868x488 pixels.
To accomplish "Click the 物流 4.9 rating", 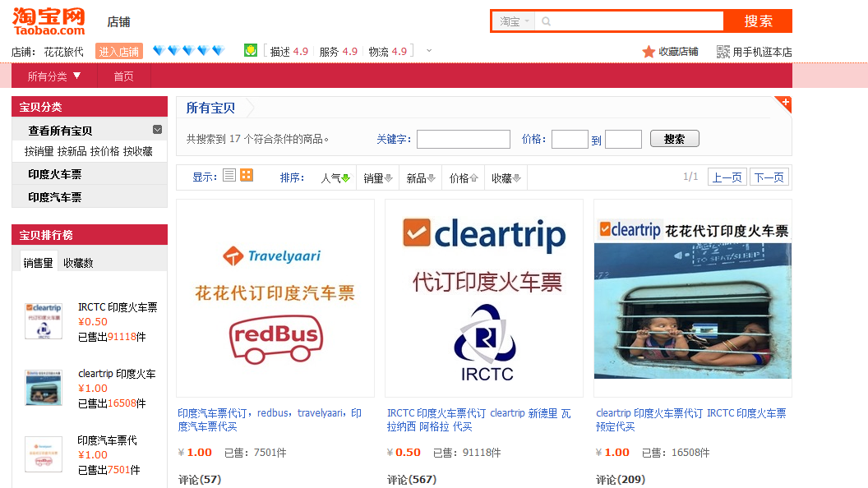I will (387, 52).
